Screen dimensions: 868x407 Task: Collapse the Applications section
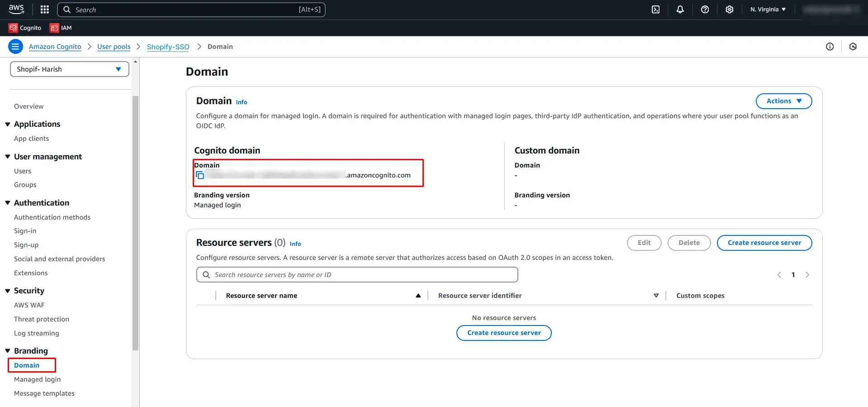tap(8, 124)
